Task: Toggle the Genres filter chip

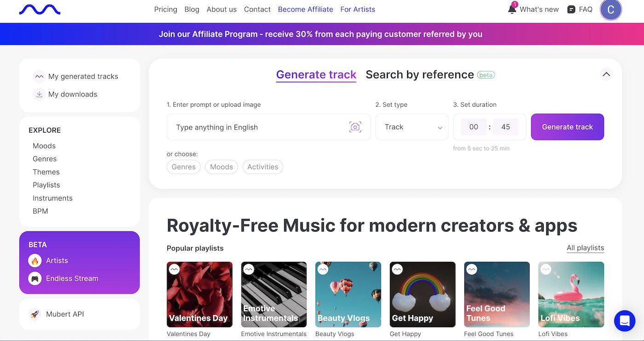Action: [184, 167]
